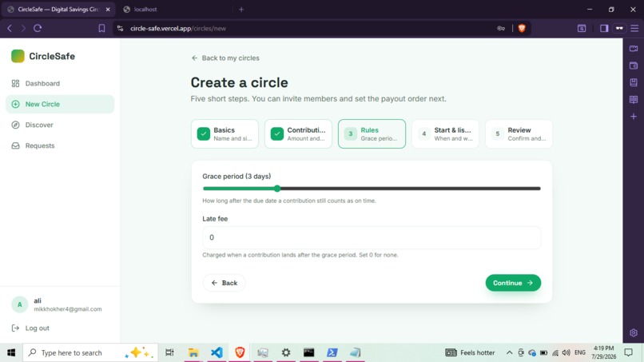Open the sidebar wallet panel icon
The image size is (644, 362).
coord(634,66)
